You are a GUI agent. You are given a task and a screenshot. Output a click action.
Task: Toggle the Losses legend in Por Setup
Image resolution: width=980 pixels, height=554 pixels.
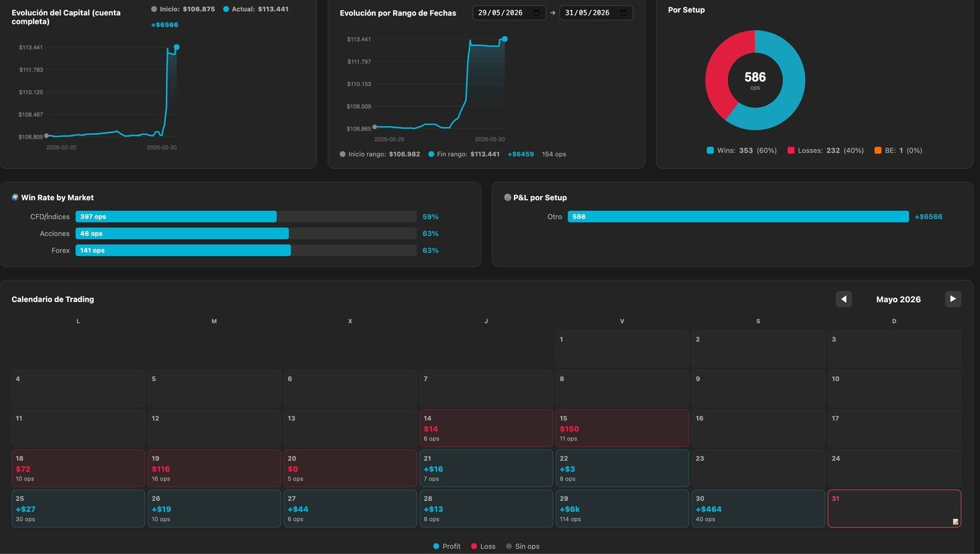coord(826,150)
